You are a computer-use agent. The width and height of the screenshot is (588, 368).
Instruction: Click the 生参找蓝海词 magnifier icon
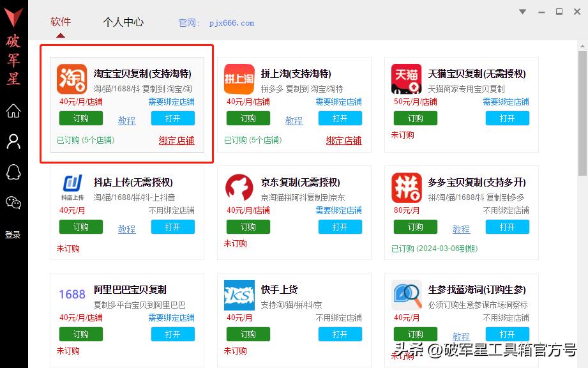[x=407, y=295]
